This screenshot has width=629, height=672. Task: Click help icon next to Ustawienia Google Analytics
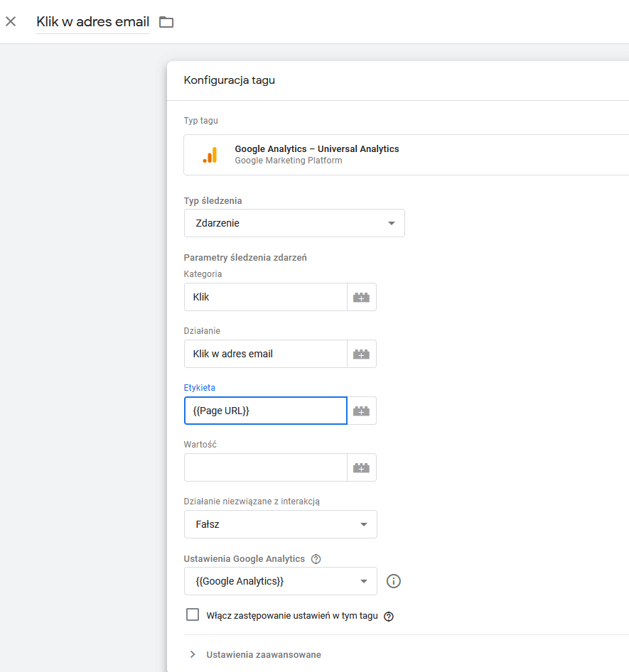click(316, 559)
